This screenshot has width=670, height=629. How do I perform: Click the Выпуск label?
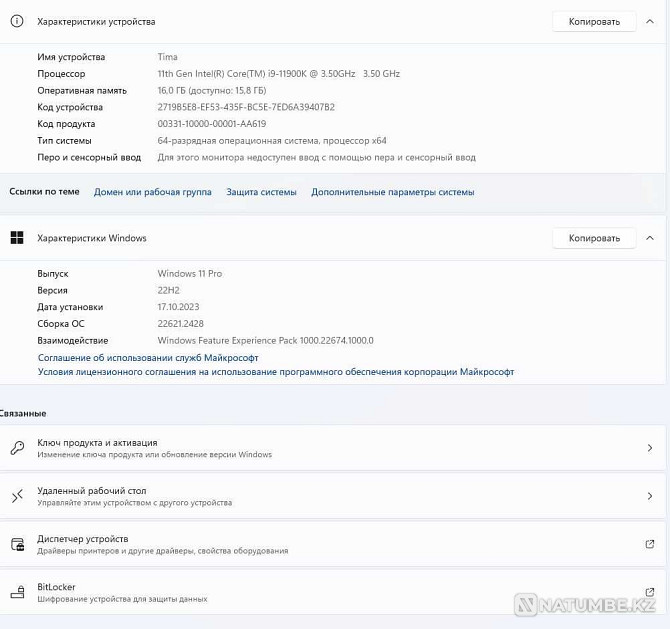(53, 273)
